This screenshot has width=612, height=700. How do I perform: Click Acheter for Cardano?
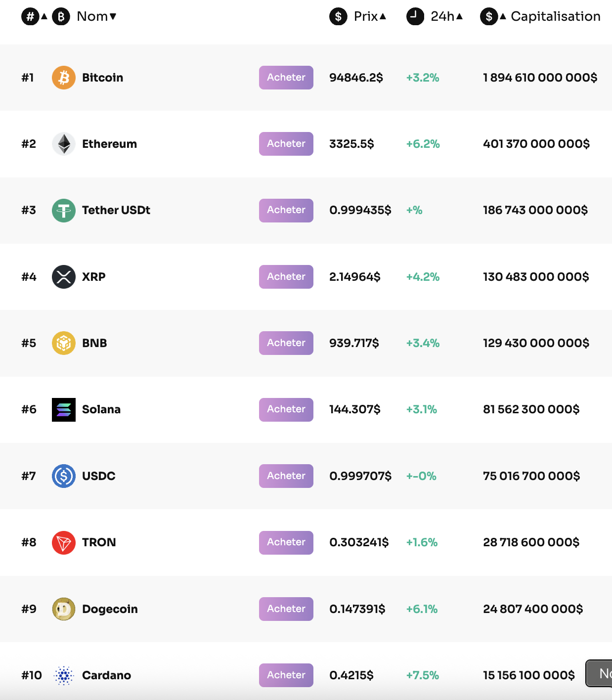[x=286, y=675]
